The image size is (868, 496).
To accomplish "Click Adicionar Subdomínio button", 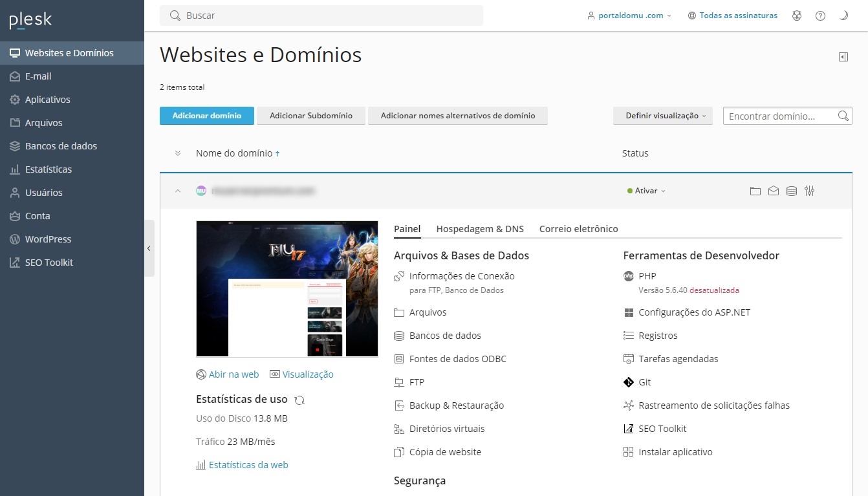I will click(x=311, y=116).
